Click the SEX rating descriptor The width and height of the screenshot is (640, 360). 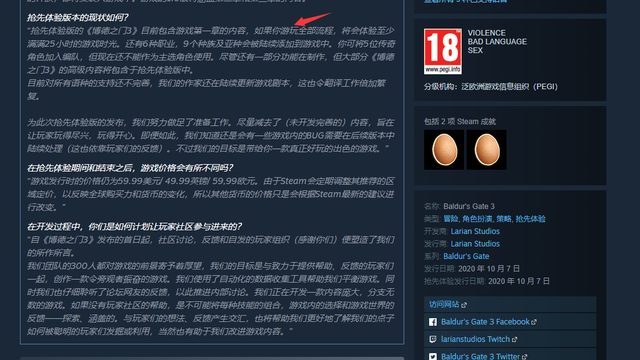point(475,50)
